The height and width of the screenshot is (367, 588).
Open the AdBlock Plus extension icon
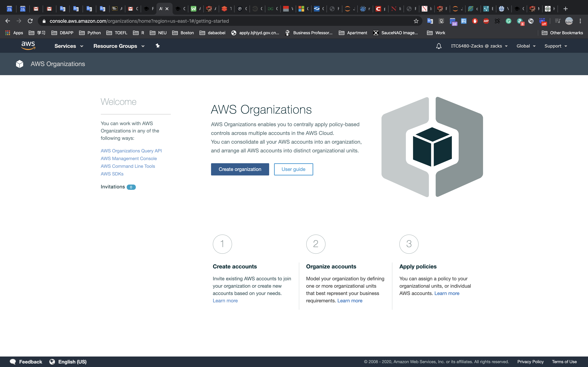pyautogui.click(x=486, y=21)
